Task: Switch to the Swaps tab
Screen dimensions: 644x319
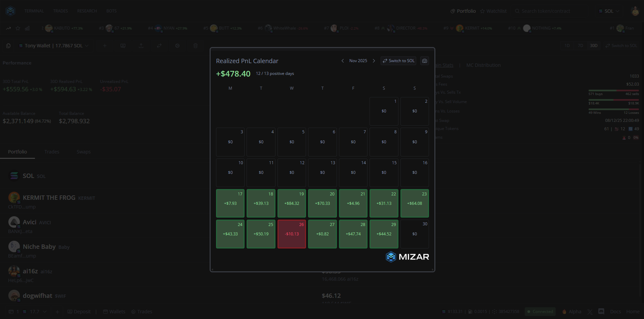Action: (84, 152)
